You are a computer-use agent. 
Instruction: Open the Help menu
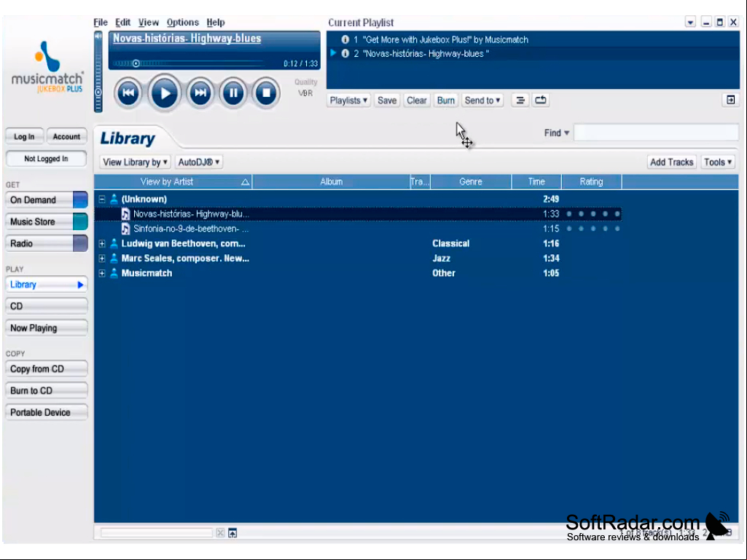tap(215, 23)
